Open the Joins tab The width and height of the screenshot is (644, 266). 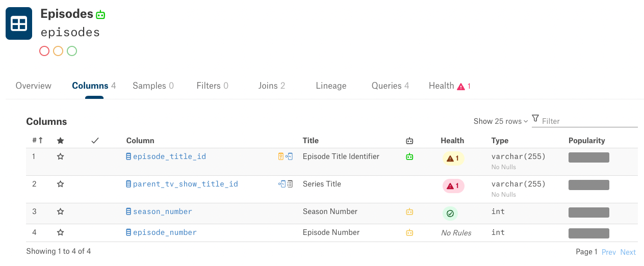(272, 86)
